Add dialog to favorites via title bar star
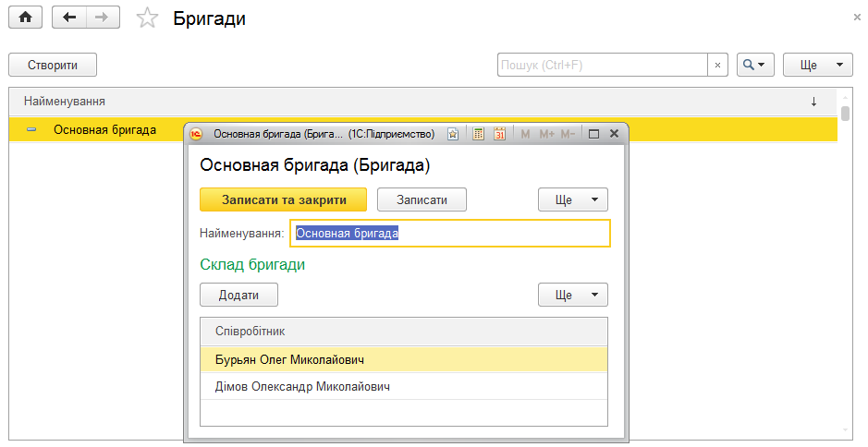868x447 pixels. tap(453, 134)
